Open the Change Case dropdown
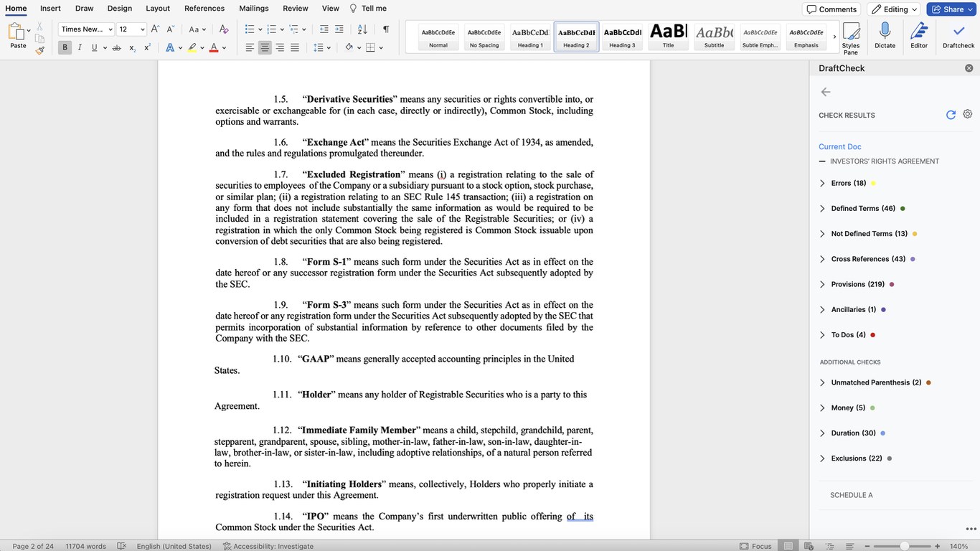980x551 pixels. [197, 29]
